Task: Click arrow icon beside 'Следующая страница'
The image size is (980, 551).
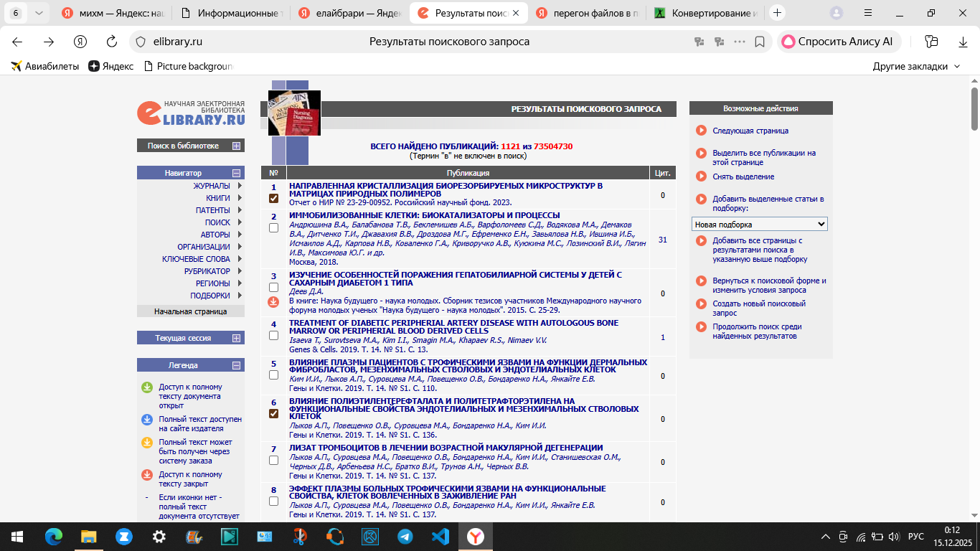Action: [701, 131]
